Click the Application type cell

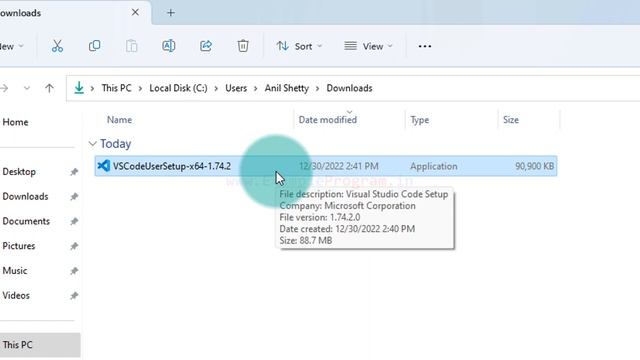[x=433, y=166]
